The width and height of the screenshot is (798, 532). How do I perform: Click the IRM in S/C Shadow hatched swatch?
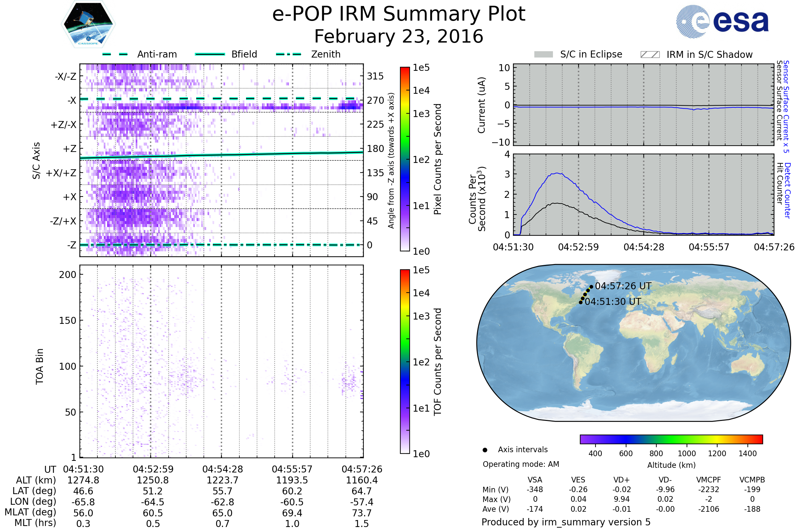click(x=650, y=55)
